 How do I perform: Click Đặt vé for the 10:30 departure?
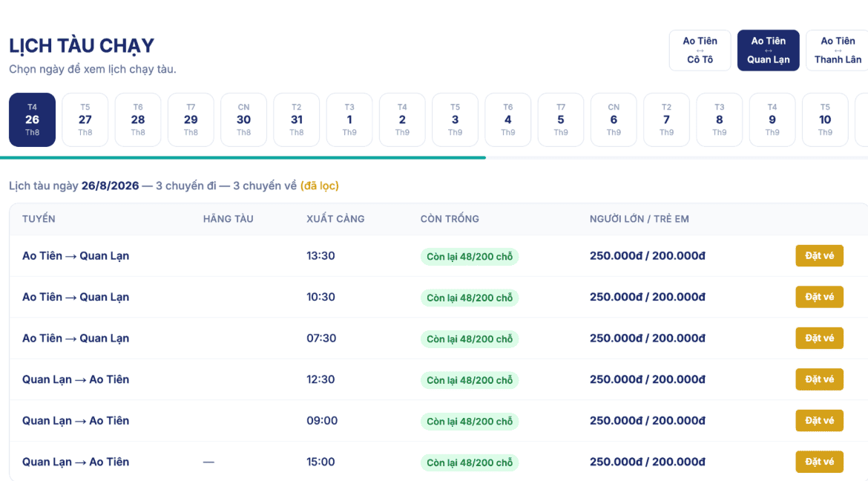(819, 297)
